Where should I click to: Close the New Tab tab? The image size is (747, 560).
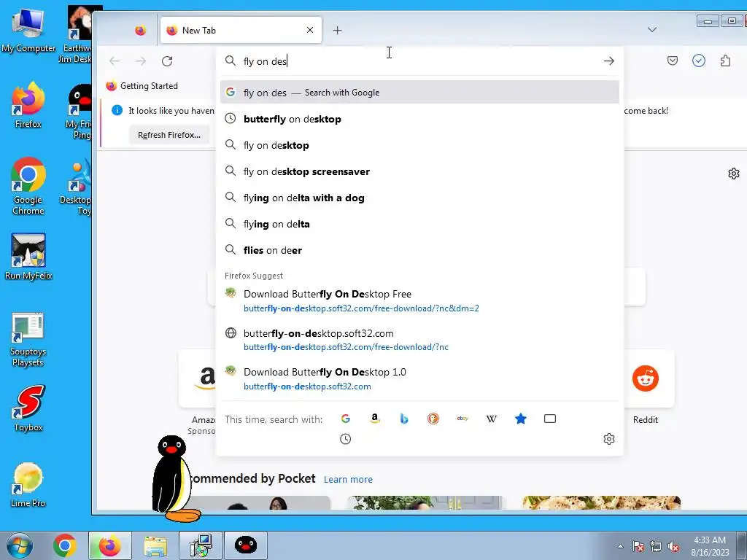[310, 30]
